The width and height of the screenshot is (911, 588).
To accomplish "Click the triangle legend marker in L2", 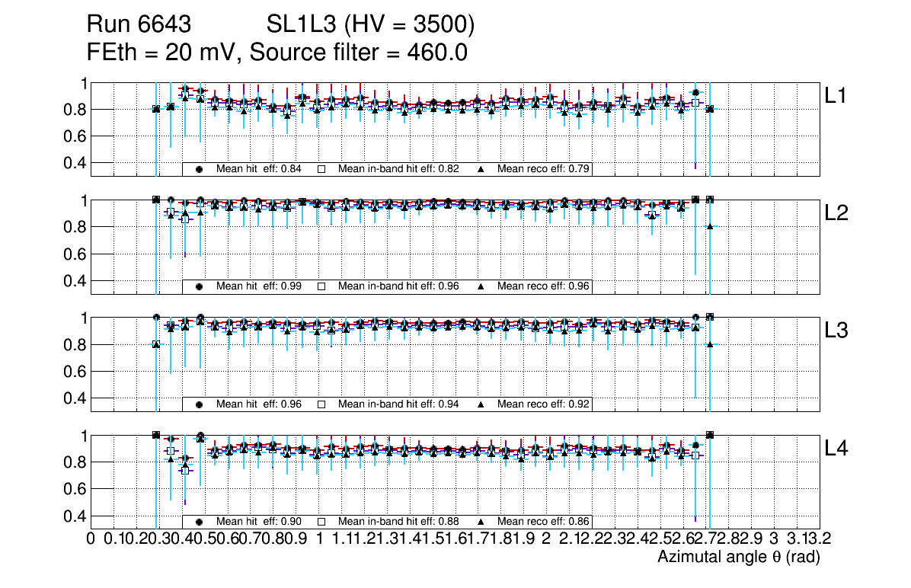I will pyautogui.click(x=481, y=286).
